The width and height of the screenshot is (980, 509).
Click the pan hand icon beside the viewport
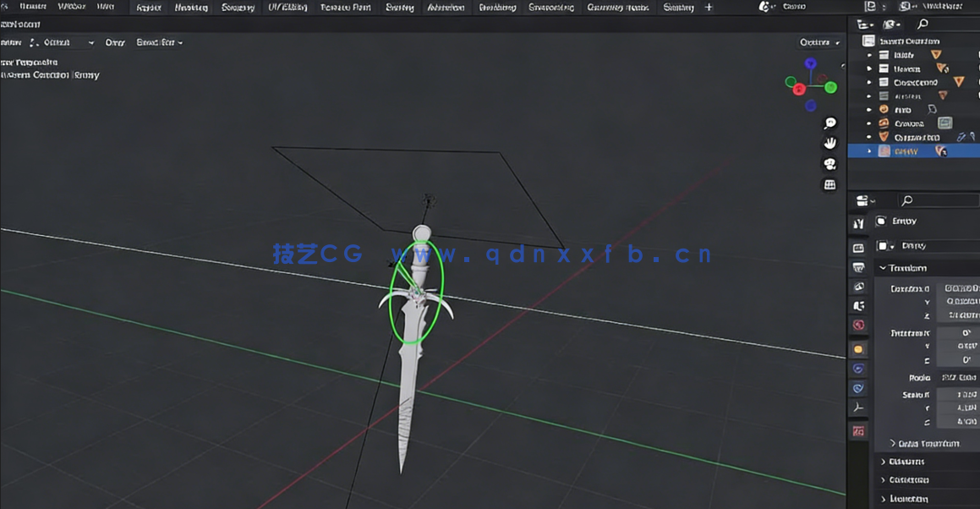tap(829, 143)
